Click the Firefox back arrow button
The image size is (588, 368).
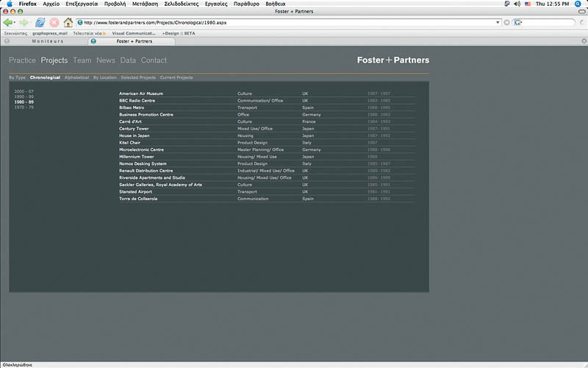(7, 23)
